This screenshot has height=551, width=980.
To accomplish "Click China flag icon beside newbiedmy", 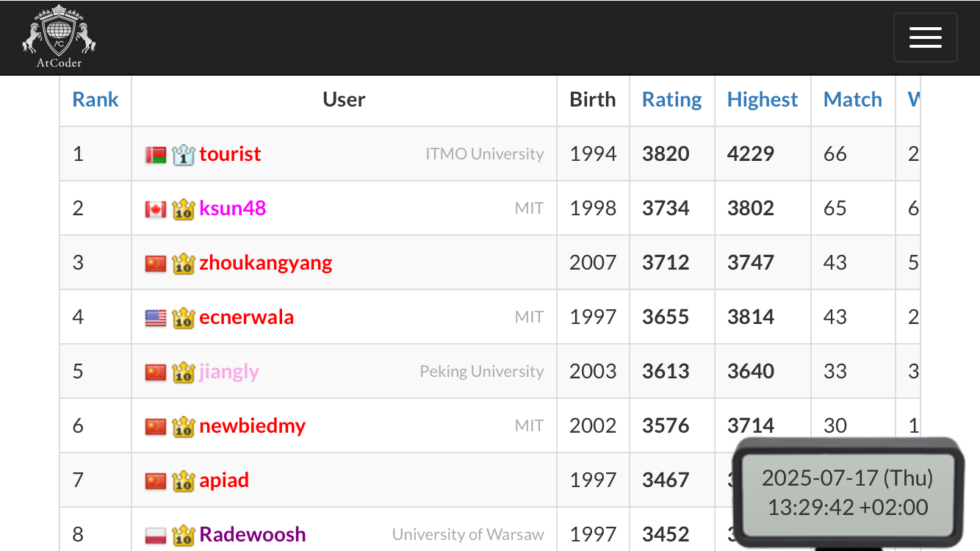I will coord(156,427).
